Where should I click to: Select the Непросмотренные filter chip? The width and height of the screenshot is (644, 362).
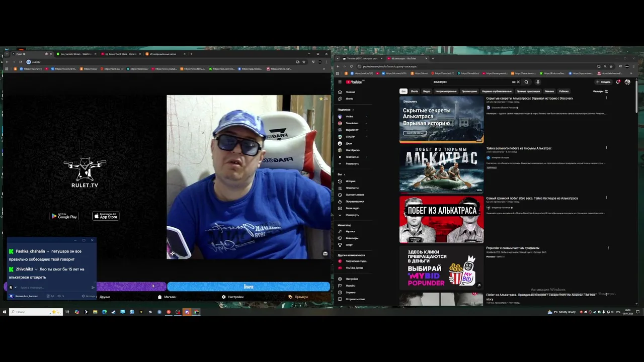[x=446, y=92]
